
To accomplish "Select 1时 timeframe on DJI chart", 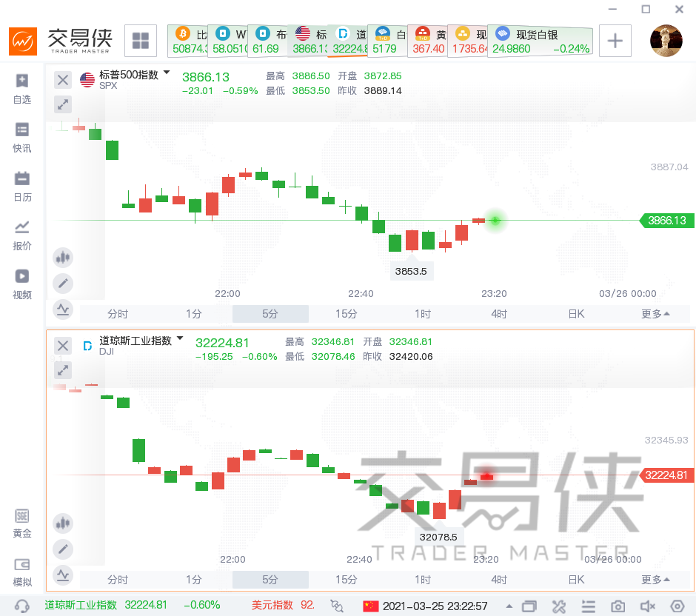I will [x=423, y=580].
